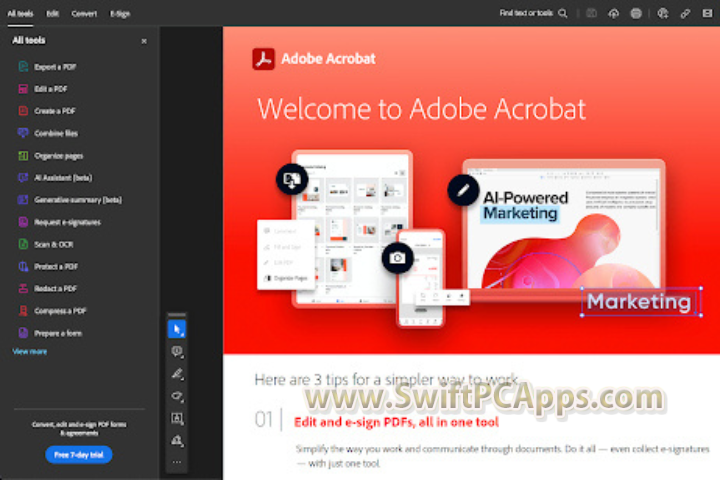Pick the Fill & Sign tool in quick toolbar
Screen dimensions: 720x480
click(177, 440)
